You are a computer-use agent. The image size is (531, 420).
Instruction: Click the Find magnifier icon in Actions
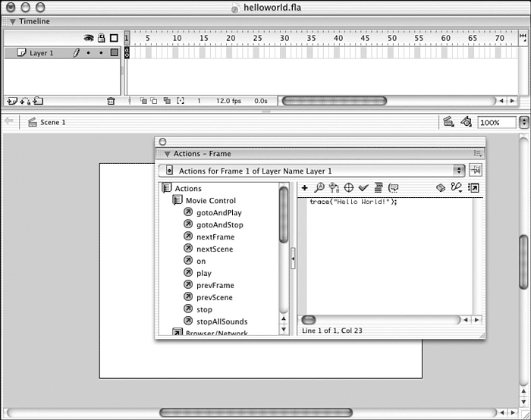[x=319, y=187]
